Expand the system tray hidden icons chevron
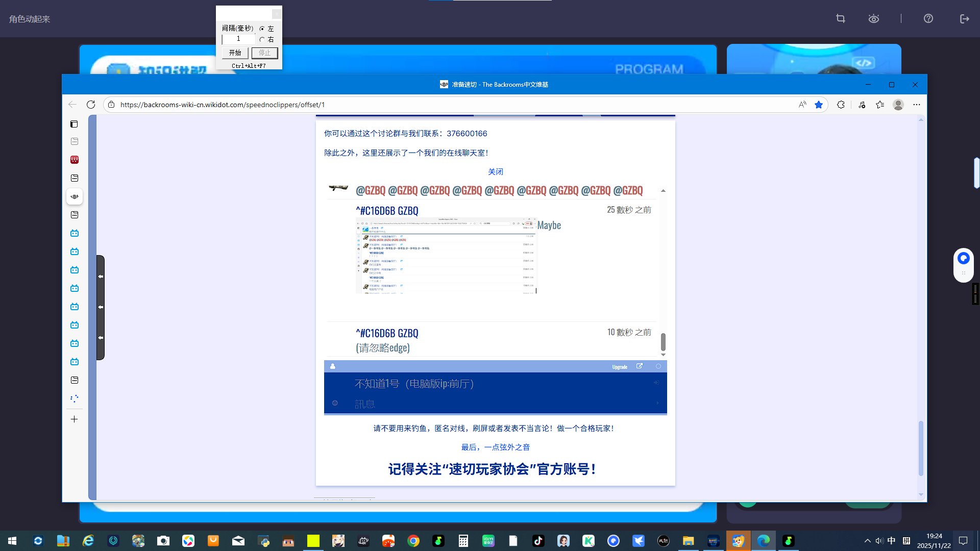 pos(867,541)
